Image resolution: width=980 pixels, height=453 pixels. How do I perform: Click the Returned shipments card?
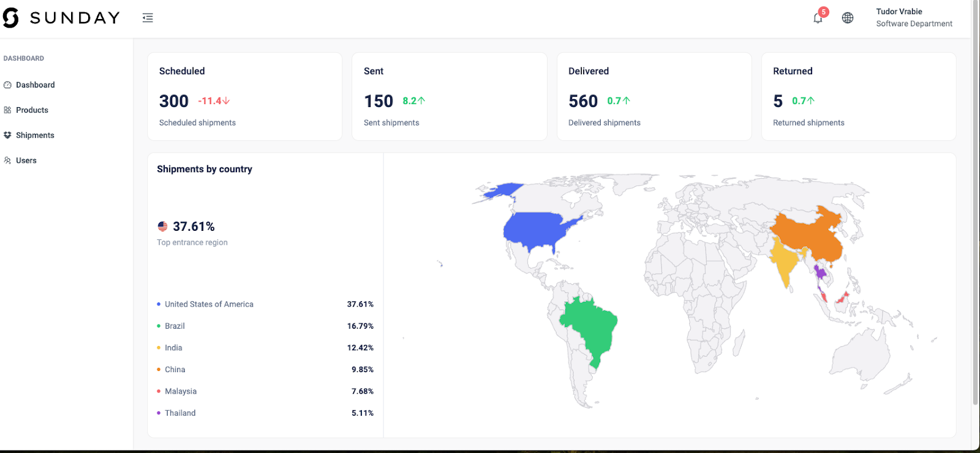(858, 97)
